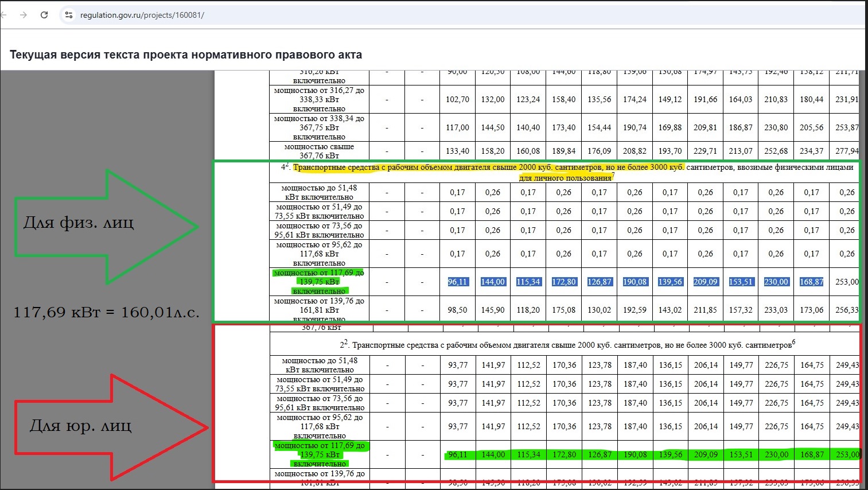Click blue-selected cell with value 230,00
The width and height of the screenshot is (868, 490).
click(776, 282)
